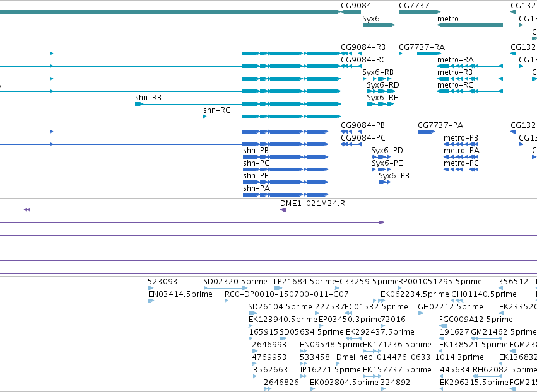537x392 pixels.
Task: Open the CG7737-RA transcript label
Action: tap(422, 47)
